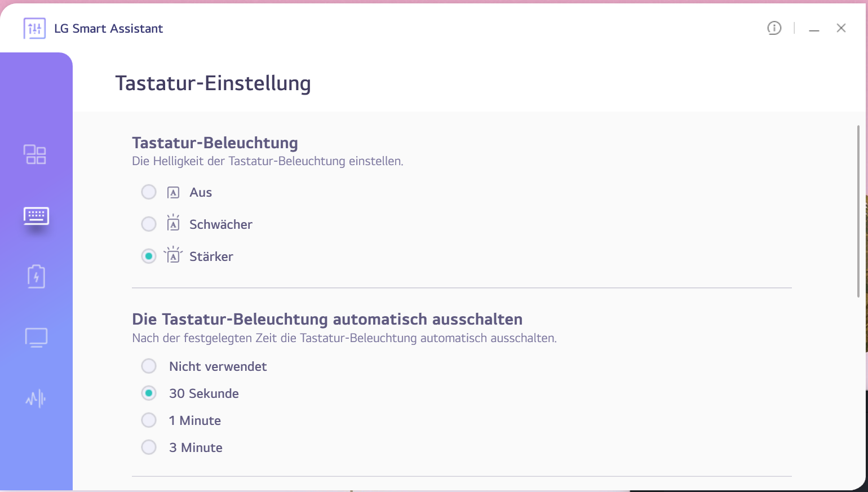
Task: Open the display settings sidebar icon
Action: (x=36, y=338)
